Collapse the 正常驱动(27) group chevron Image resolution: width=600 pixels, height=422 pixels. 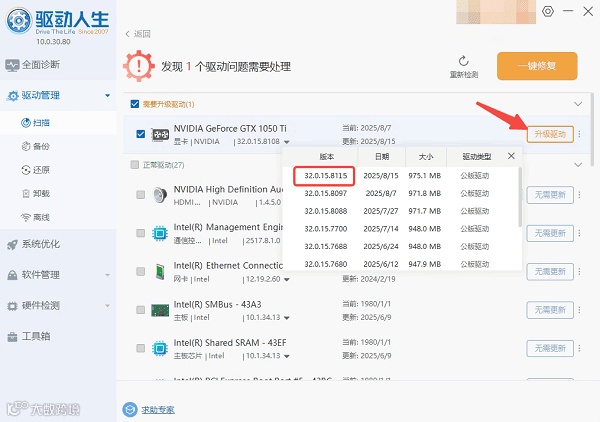(x=578, y=165)
